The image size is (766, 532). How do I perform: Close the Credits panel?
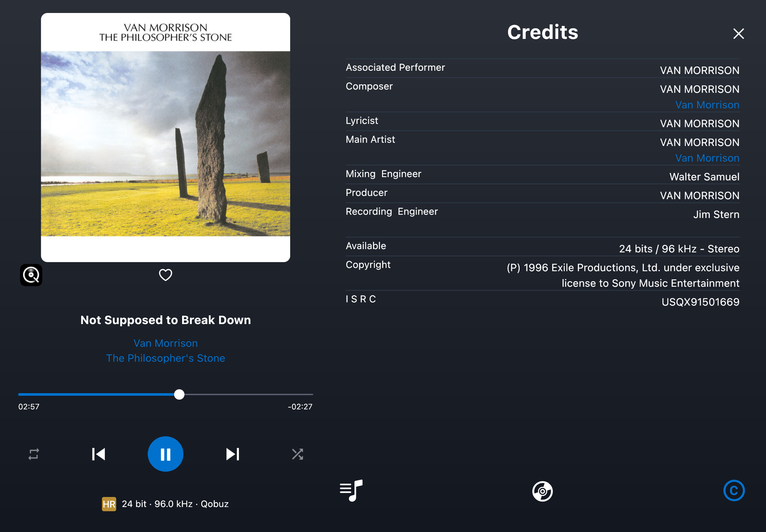(x=738, y=34)
